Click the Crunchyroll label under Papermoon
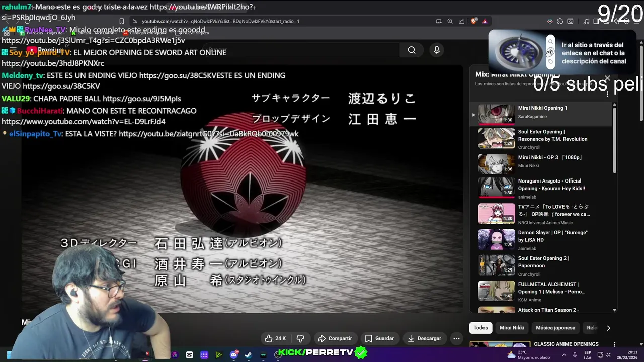The width and height of the screenshot is (644, 362). (529, 274)
